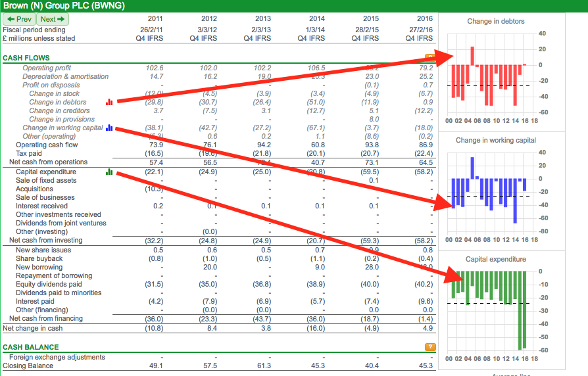Screen dimensions: 588x376
Task: Click the Sale of businesses label
Action: tap(45, 198)
